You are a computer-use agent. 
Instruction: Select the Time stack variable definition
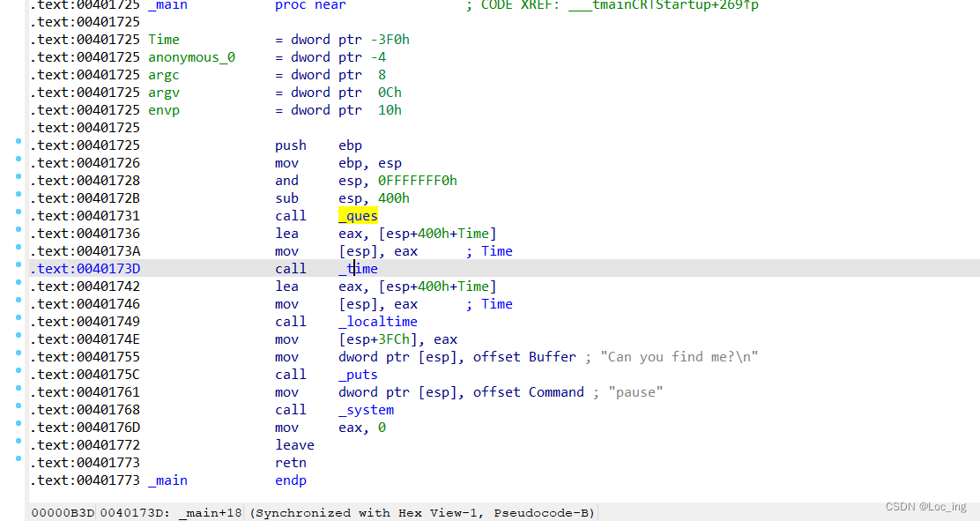[x=163, y=39]
